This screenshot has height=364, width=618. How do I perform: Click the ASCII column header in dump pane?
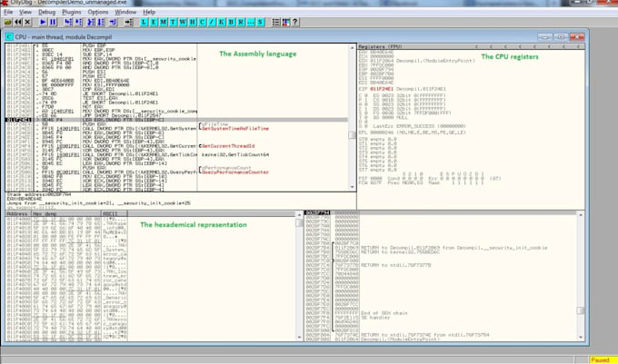click(x=115, y=213)
